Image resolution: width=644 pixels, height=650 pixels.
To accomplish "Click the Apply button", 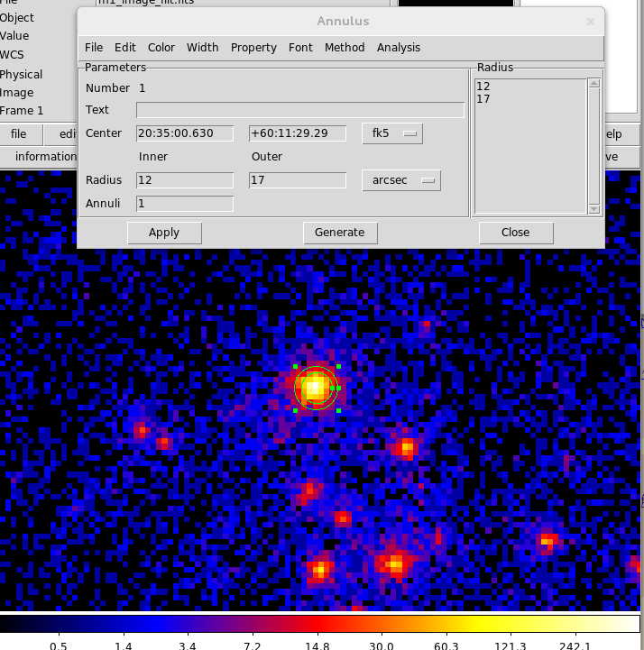I will pos(164,233).
